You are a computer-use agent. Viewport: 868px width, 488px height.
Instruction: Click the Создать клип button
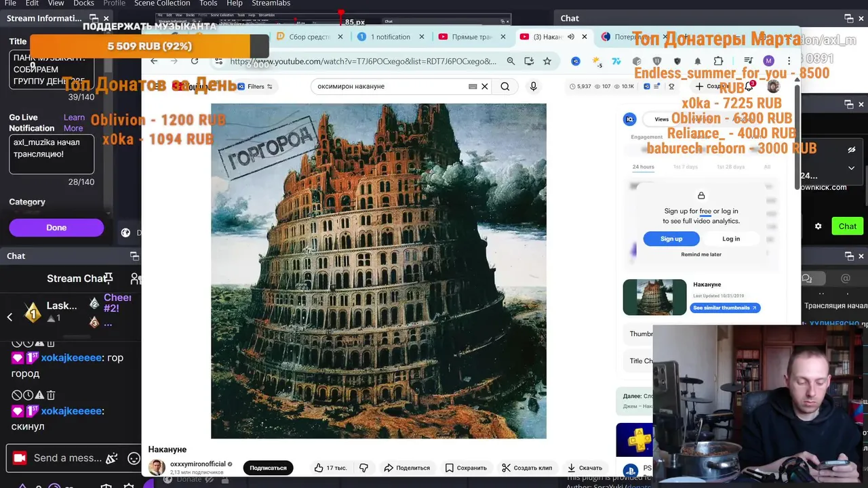tap(526, 468)
